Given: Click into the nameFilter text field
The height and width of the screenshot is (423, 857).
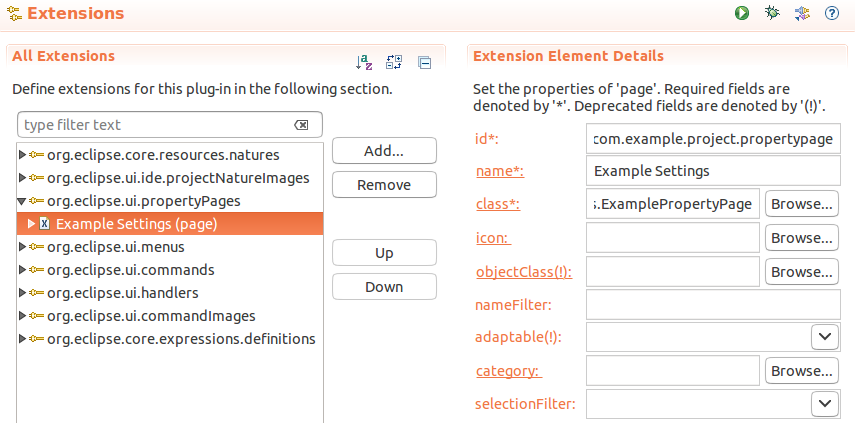Looking at the screenshot, I should click(x=713, y=304).
